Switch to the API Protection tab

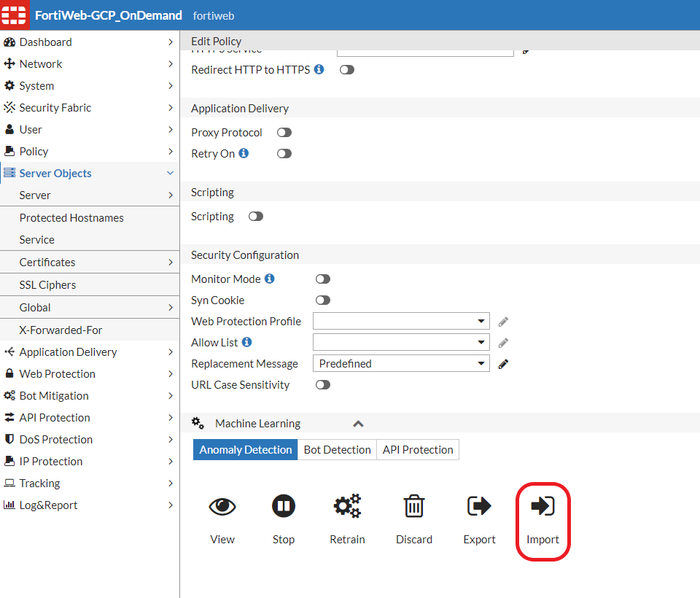click(418, 450)
